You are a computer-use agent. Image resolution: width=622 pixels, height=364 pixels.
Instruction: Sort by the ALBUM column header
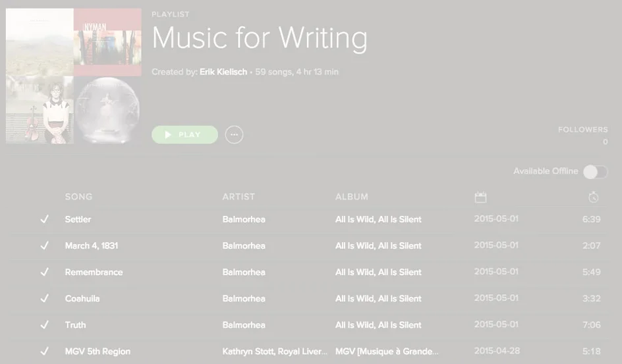pos(351,197)
